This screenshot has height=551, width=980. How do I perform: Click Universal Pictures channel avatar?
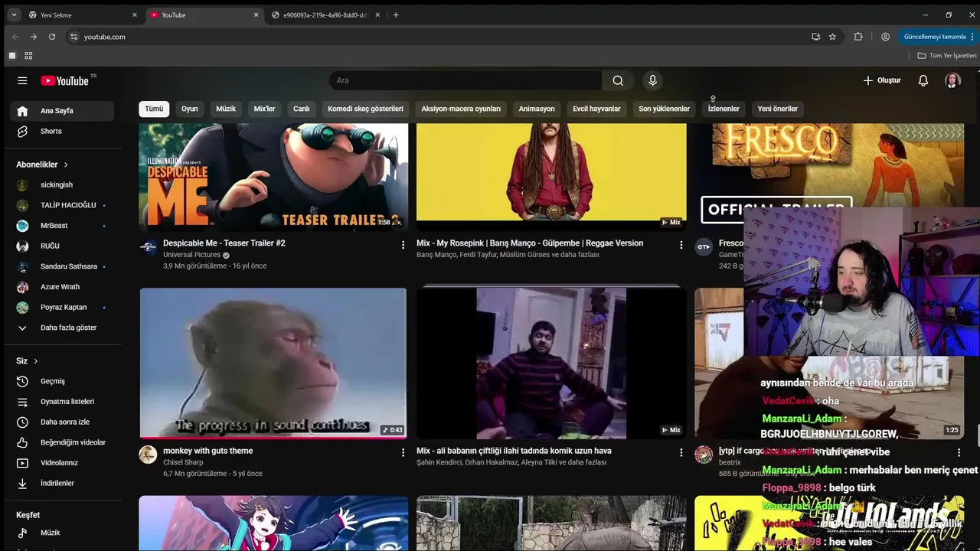(x=148, y=246)
